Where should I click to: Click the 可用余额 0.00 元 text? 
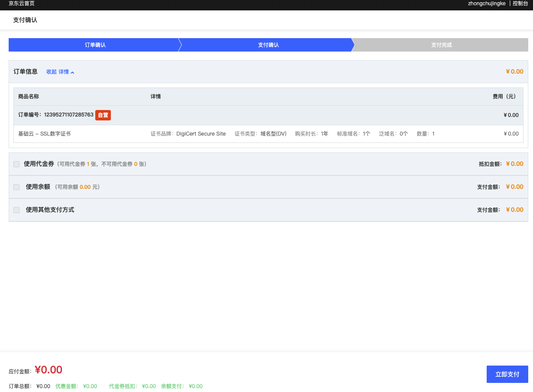[x=77, y=187]
